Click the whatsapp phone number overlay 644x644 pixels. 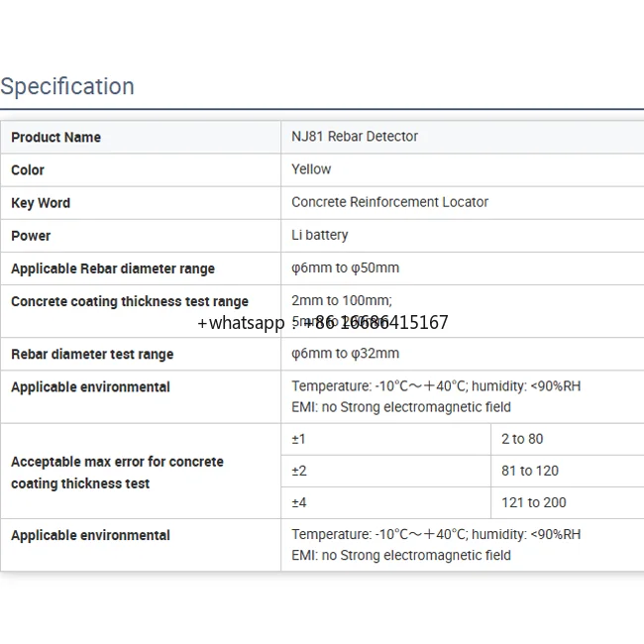[322, 323]
